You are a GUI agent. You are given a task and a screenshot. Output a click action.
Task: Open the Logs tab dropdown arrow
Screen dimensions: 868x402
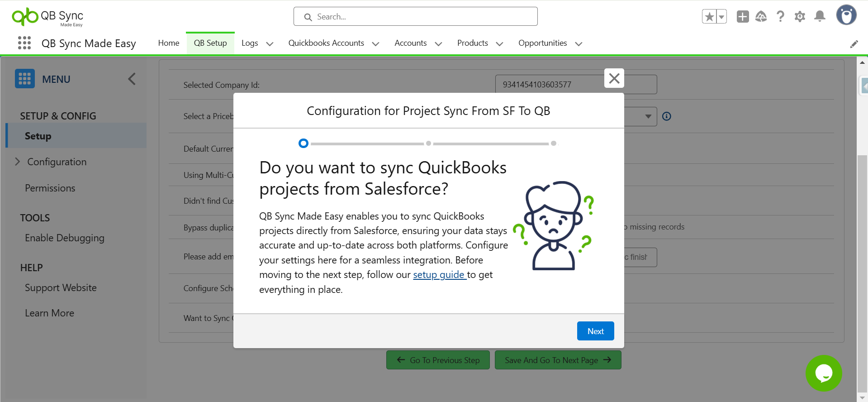(270, 44)
